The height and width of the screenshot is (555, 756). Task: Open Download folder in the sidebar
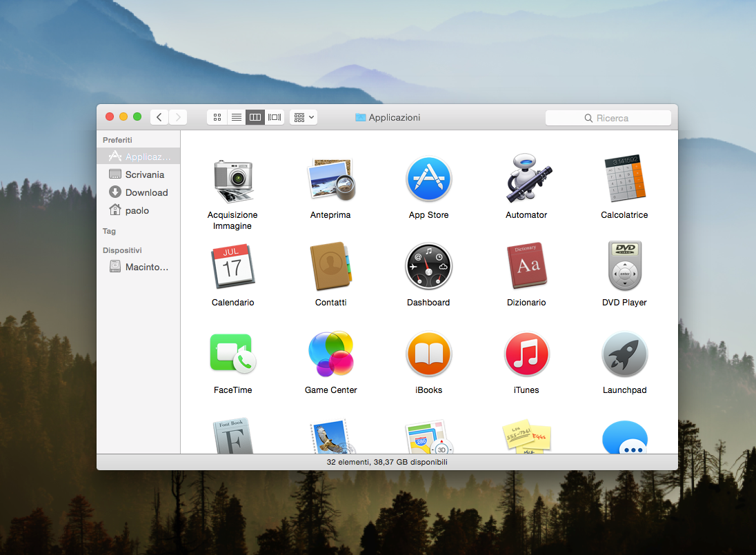tap(139, 192)
